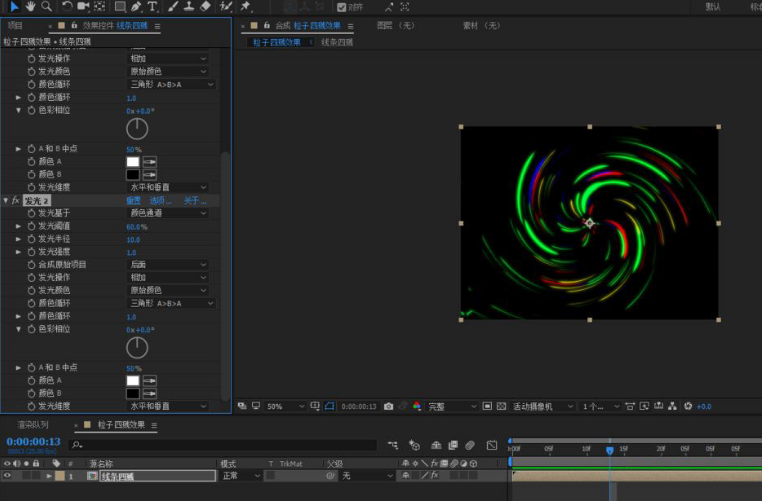Expand the 发光阈值 property
Image resolution: width=762 pixels, height=501 pixels.
pos(18,226)
